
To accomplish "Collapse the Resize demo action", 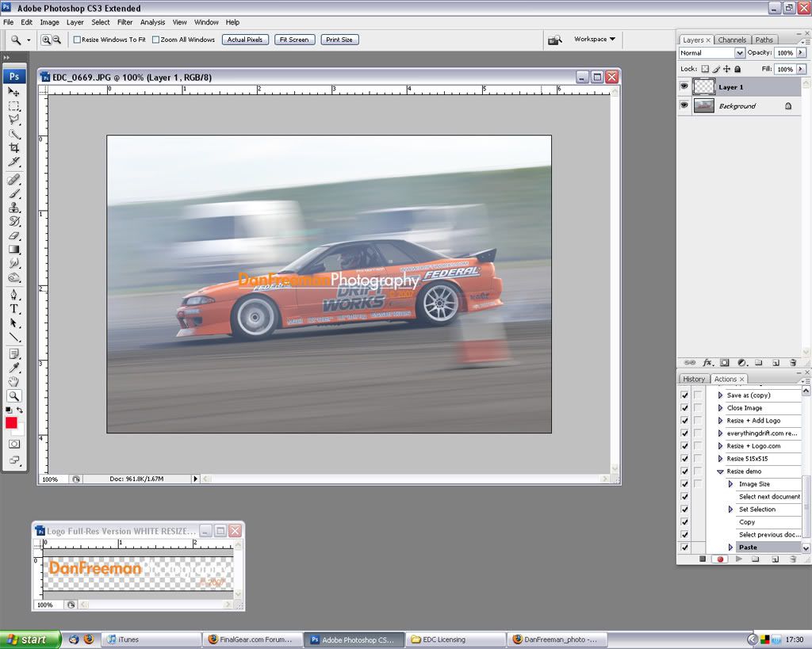I will click(x=720, y=471).
